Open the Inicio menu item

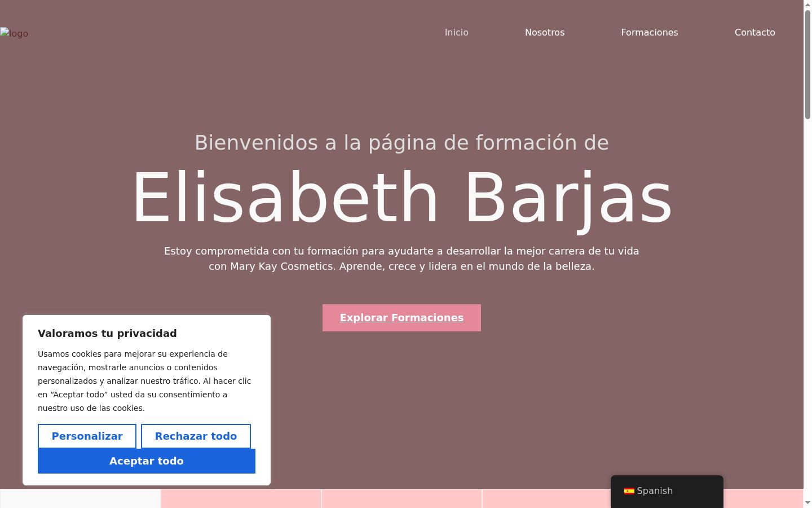point(456,33)
